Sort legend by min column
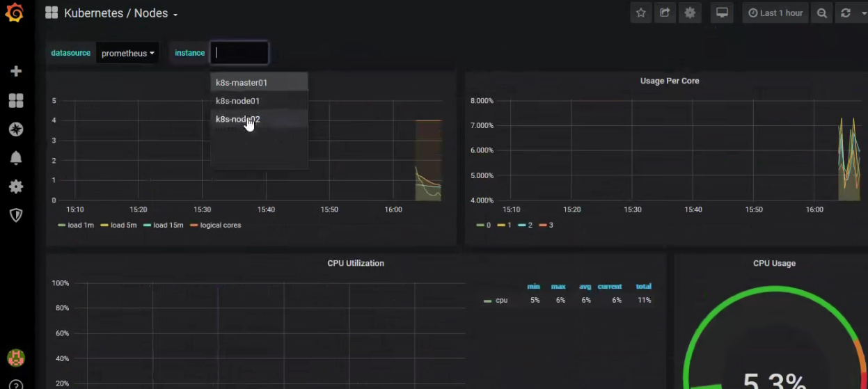Image resolution: width=868 pixels, height=389 pixels. (x=534, y=287)
